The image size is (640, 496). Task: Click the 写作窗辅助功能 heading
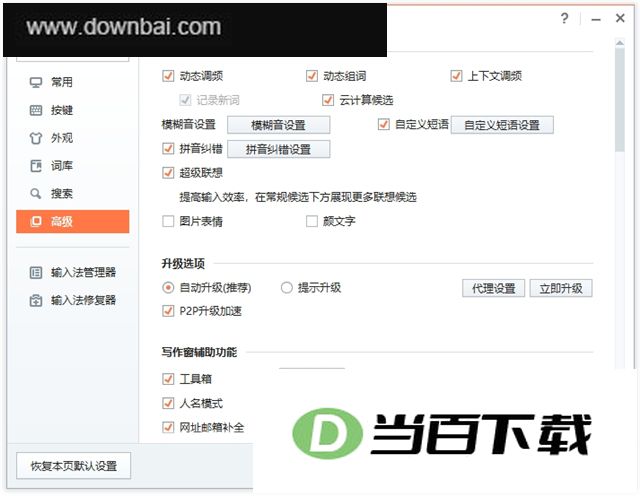coord(199,352)
